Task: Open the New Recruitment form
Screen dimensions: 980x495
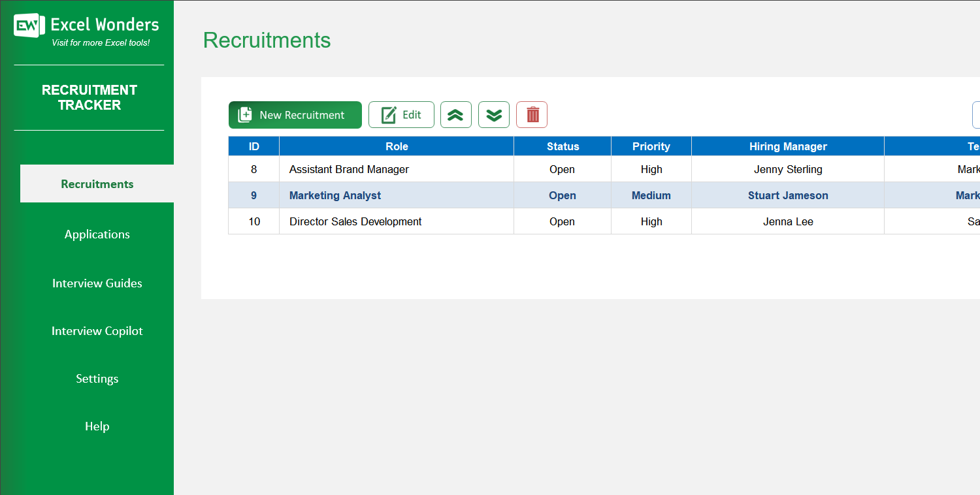Action: [x=295, y=114]
